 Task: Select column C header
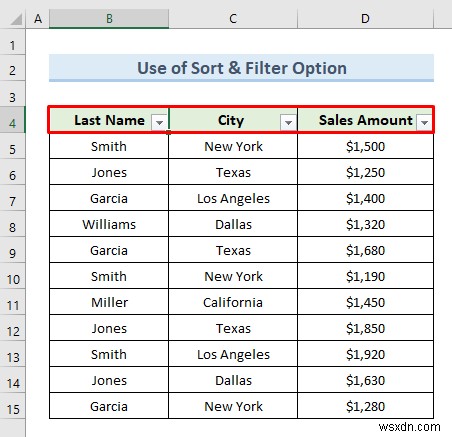coord(233,19)
